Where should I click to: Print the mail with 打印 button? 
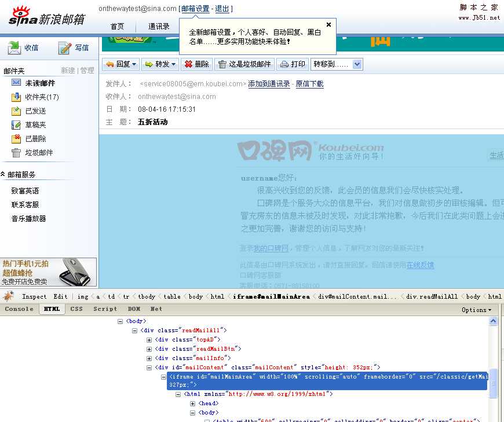pos(293,64)
